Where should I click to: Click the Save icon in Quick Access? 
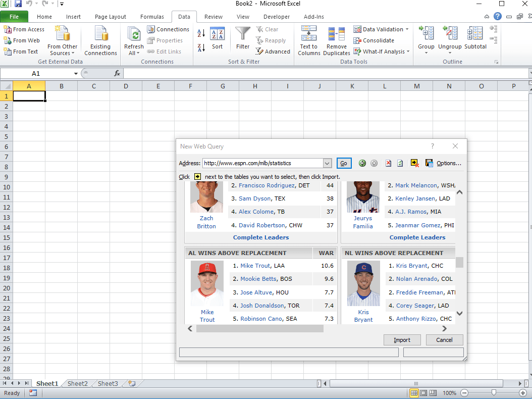[18, 4]
